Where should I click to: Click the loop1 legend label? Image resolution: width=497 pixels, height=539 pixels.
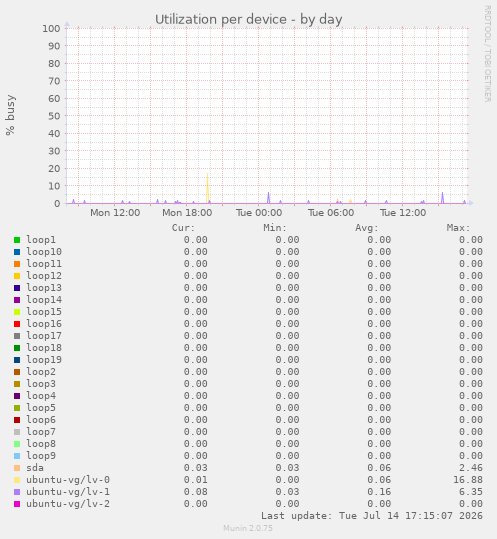tap(41, 240)
